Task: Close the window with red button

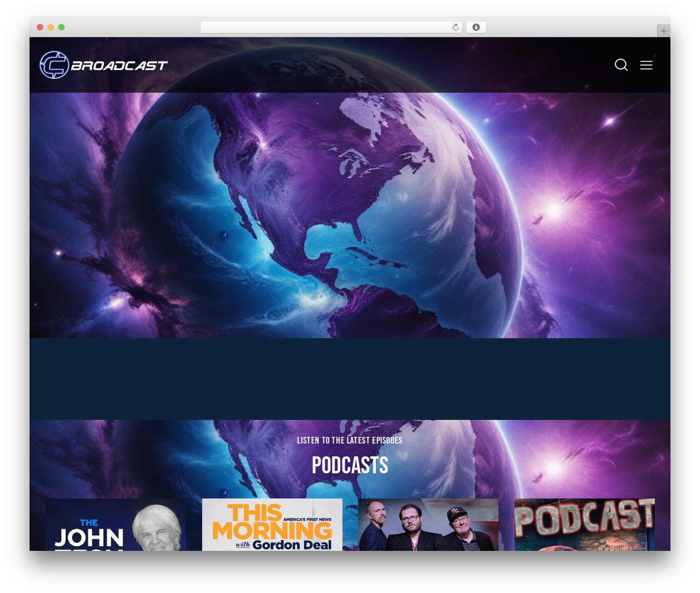Action: click(40, 27)
